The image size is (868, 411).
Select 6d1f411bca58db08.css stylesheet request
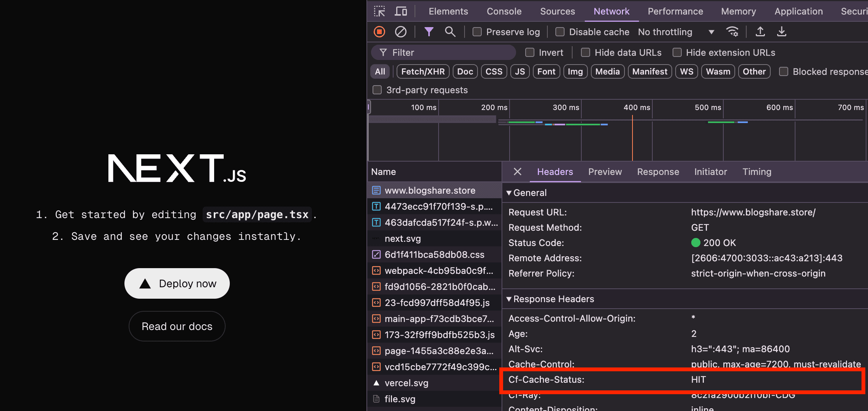pos(434,254)
